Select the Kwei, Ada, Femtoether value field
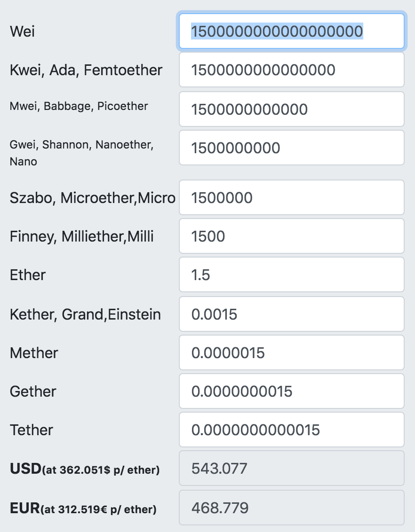The image size is (415, 532). (291, 70)
